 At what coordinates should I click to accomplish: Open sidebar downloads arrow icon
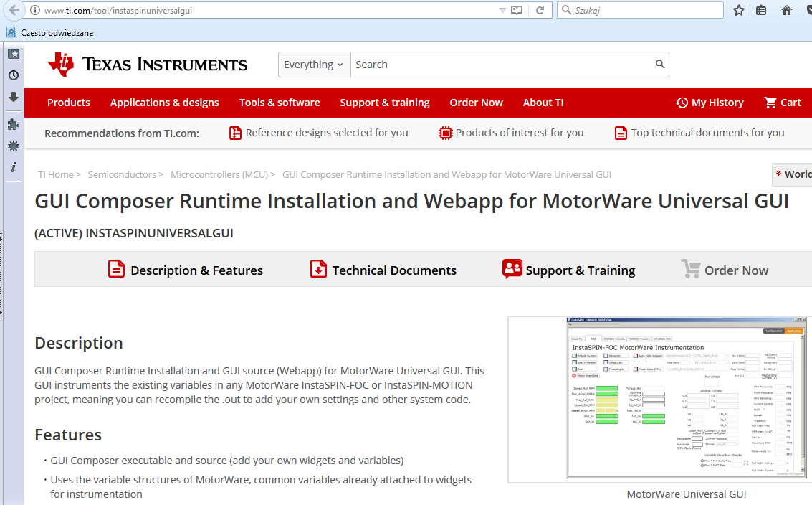(14, 97)
